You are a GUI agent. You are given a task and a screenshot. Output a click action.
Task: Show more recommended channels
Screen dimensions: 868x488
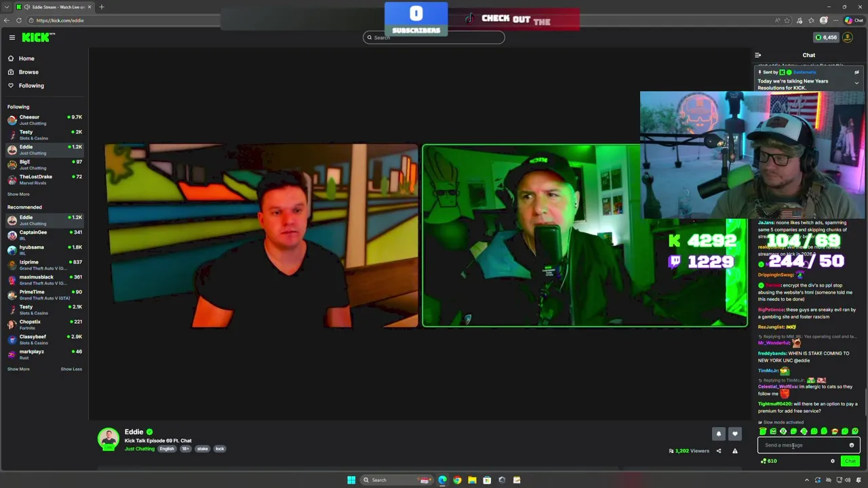pyautogui.click(x=18, y=369)
